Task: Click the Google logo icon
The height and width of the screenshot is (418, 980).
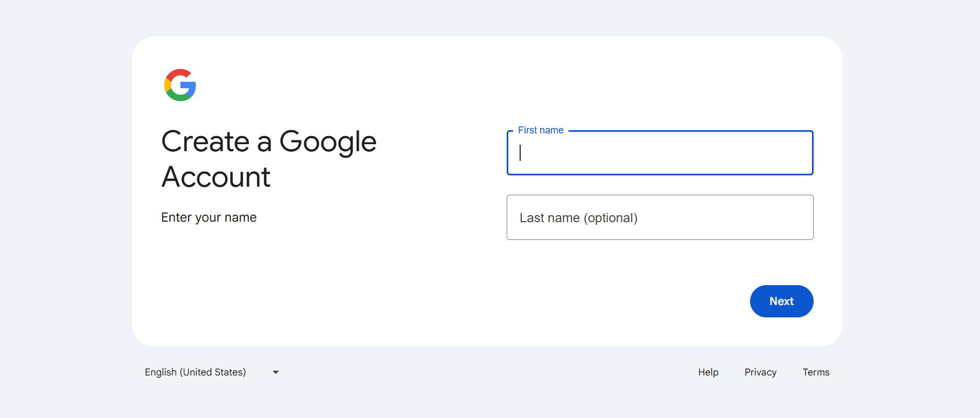Action: (180, 85)
